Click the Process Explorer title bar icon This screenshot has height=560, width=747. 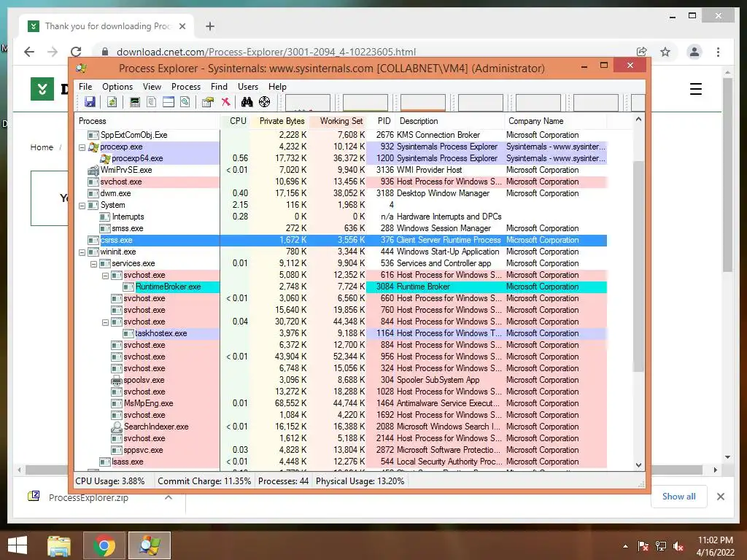(82, 68)
